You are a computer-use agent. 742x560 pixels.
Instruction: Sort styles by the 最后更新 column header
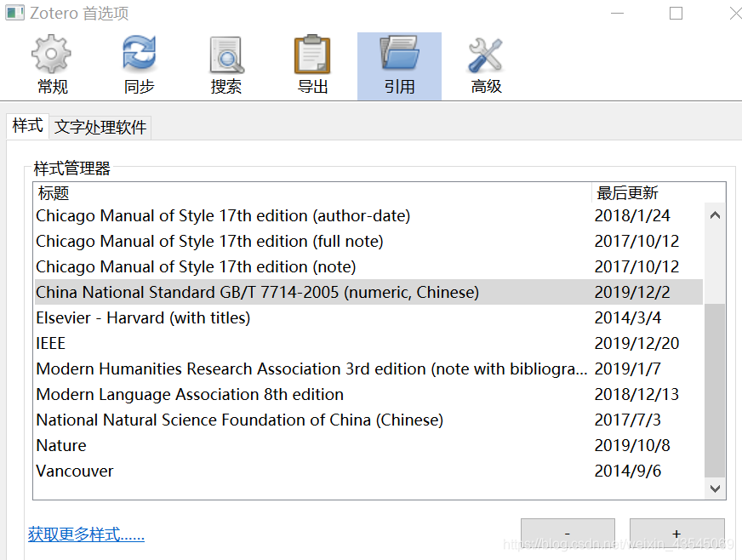point(659,193)
